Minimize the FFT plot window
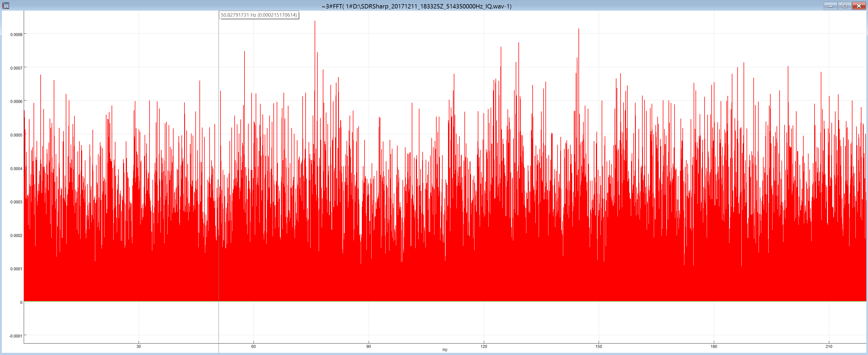868x355 pixels. click(x=830, y=6)
